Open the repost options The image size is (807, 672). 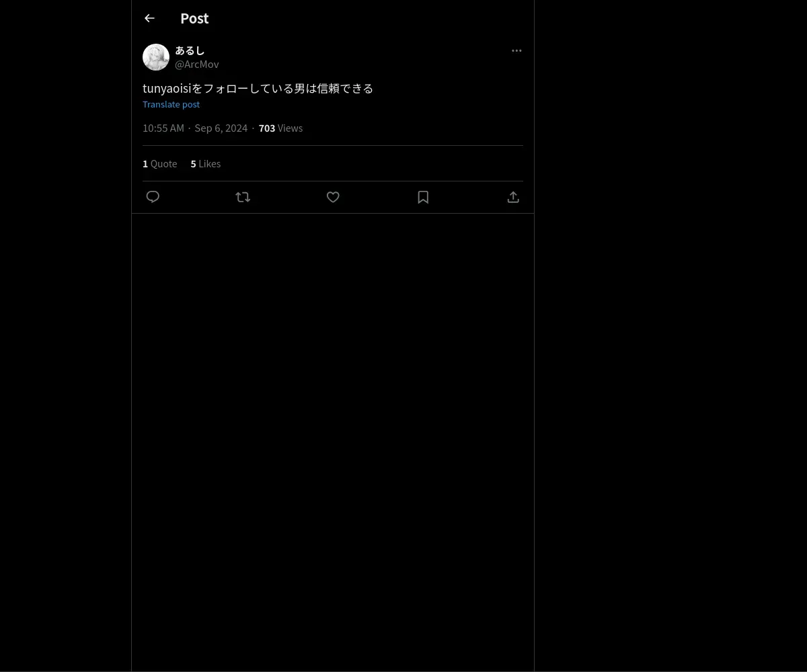[243, 197]
